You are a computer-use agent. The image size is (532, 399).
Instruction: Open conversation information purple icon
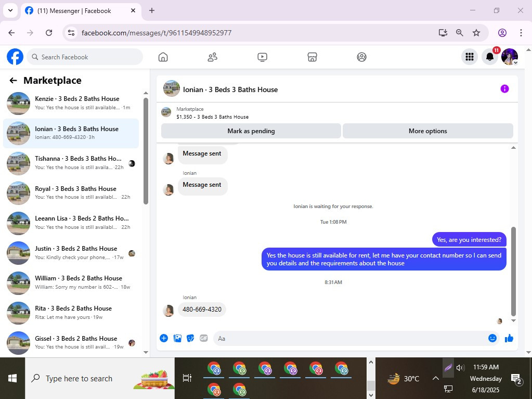(x=504, y=89)
